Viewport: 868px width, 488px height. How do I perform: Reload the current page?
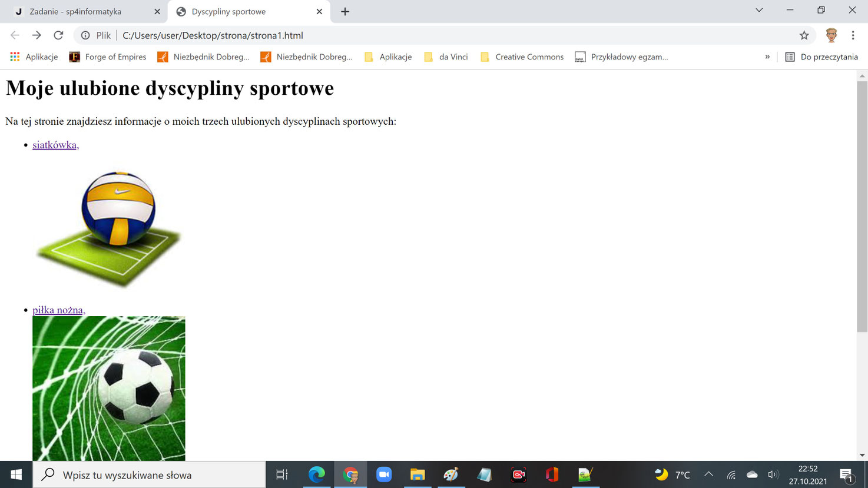(x=58, y=35)
